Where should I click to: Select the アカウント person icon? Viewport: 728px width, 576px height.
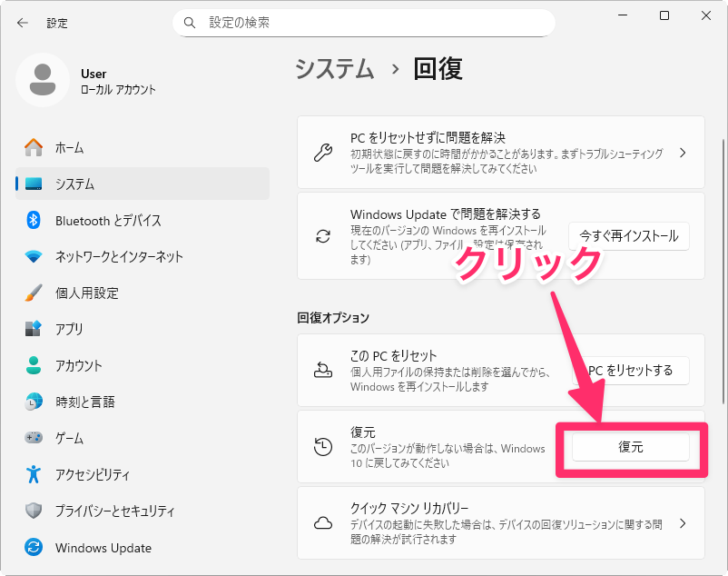(x=34, y=365)
